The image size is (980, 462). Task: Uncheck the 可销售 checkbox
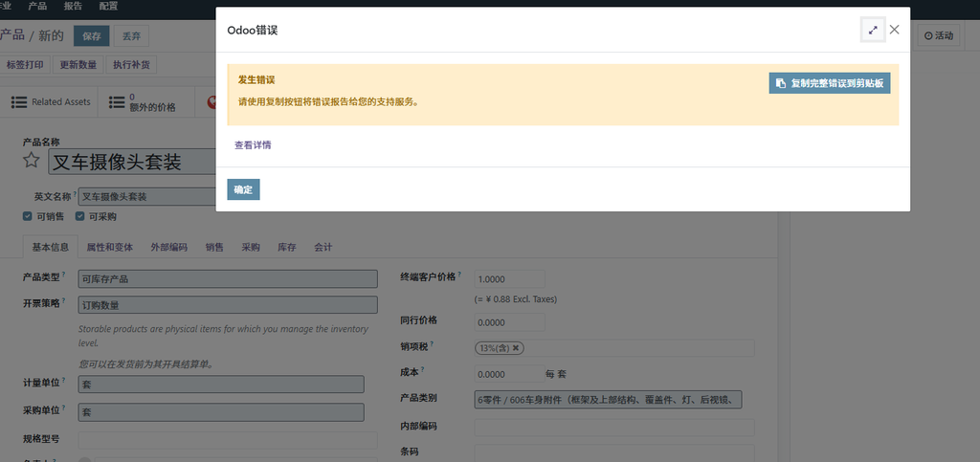click(x=28, y=216)
